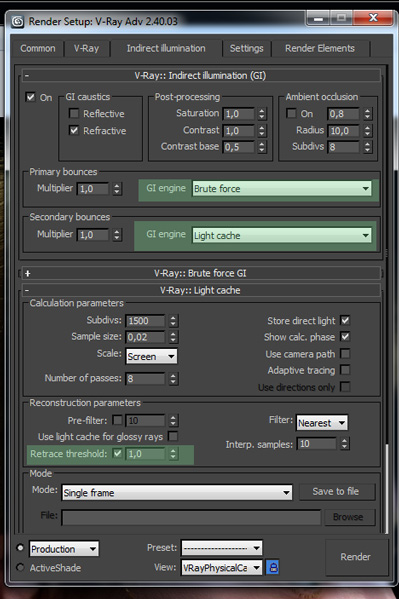Image resolution: width=399 pixels, height=599 pixels.
Task: Open the View dropdown showing VRayPhysicalCa
Action: tap(222, 568)
